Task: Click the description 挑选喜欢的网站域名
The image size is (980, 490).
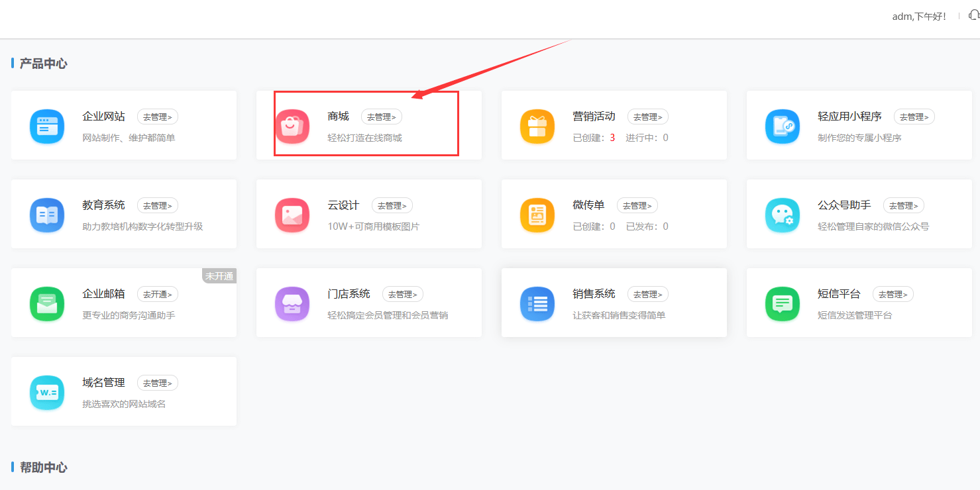Action: click(124, 404)
